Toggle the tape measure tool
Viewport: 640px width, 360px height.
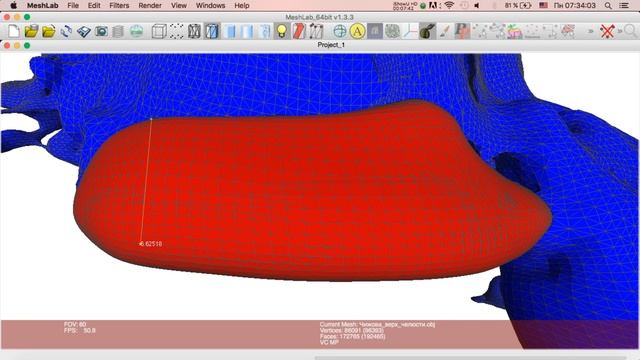pos(427,31)
